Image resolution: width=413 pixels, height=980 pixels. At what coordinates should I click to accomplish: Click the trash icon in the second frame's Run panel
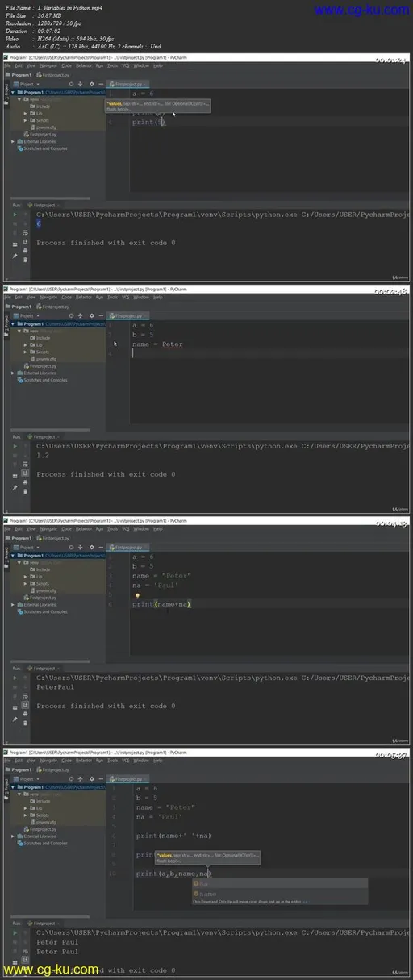[26, 490]
